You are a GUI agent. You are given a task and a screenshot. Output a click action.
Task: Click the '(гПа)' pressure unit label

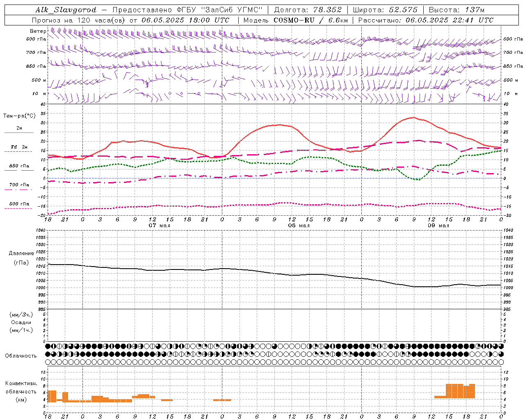(21, 262)
